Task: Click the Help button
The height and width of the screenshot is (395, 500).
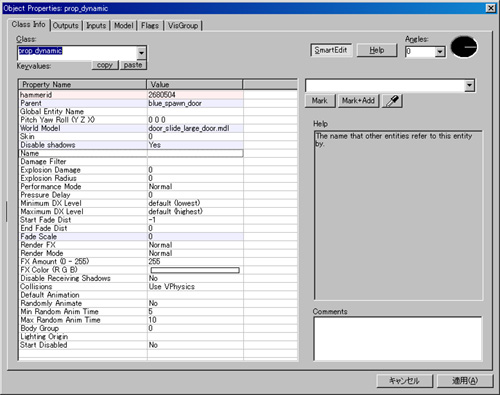Action: click(x=377, y=50)
